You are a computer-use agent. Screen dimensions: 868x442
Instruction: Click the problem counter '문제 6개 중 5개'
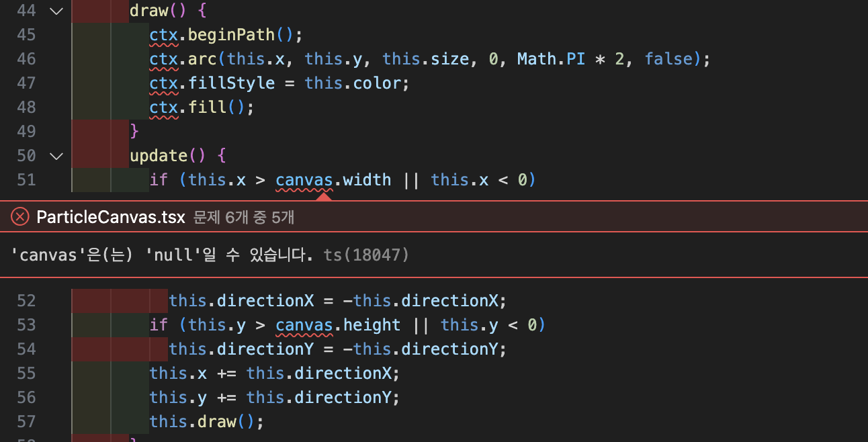point(244,217)
